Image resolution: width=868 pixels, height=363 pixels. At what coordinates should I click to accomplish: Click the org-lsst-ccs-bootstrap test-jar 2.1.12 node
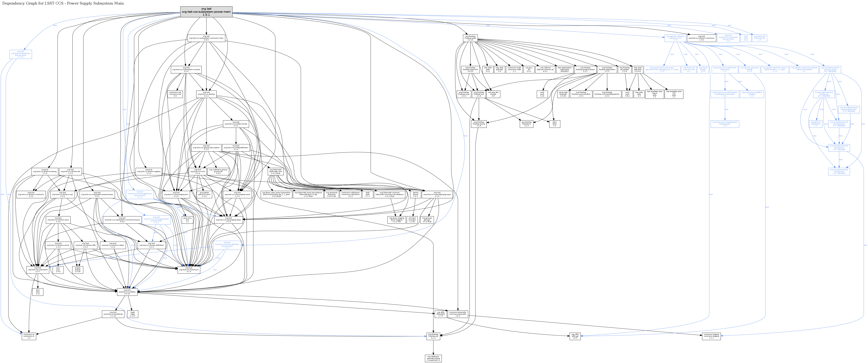pyautogui.click(x=21, y=54)
